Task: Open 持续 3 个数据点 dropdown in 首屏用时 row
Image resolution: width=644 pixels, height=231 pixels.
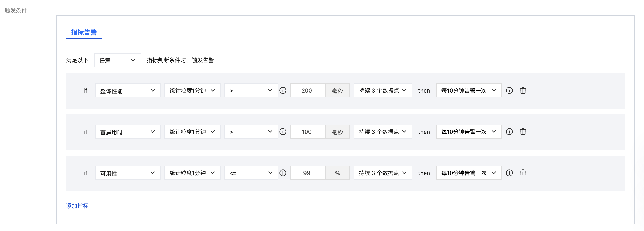Action: coord(383,132)
